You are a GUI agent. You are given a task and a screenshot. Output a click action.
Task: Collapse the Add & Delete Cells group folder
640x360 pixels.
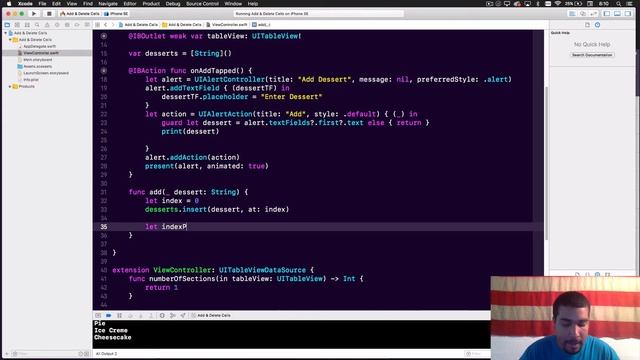(x=10, y=40)
